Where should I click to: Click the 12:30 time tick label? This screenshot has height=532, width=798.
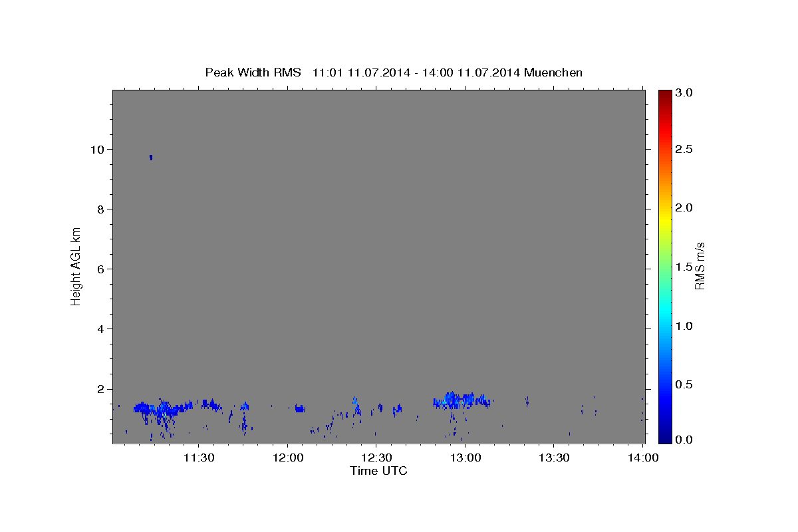pos(376,458)
